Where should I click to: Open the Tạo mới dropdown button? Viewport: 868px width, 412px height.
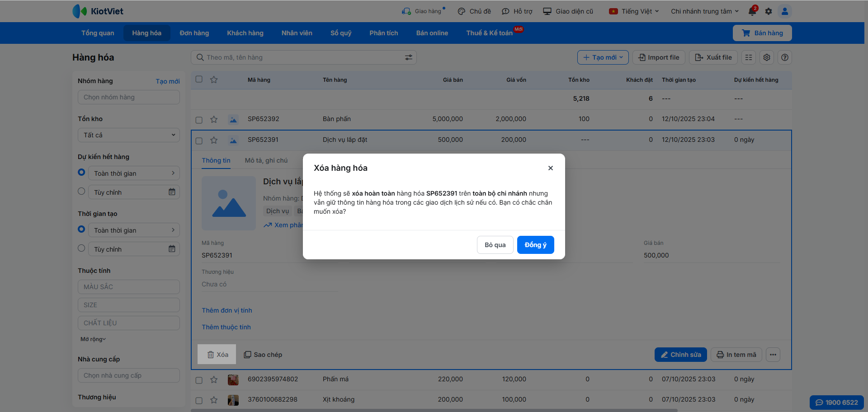[603, 57]
